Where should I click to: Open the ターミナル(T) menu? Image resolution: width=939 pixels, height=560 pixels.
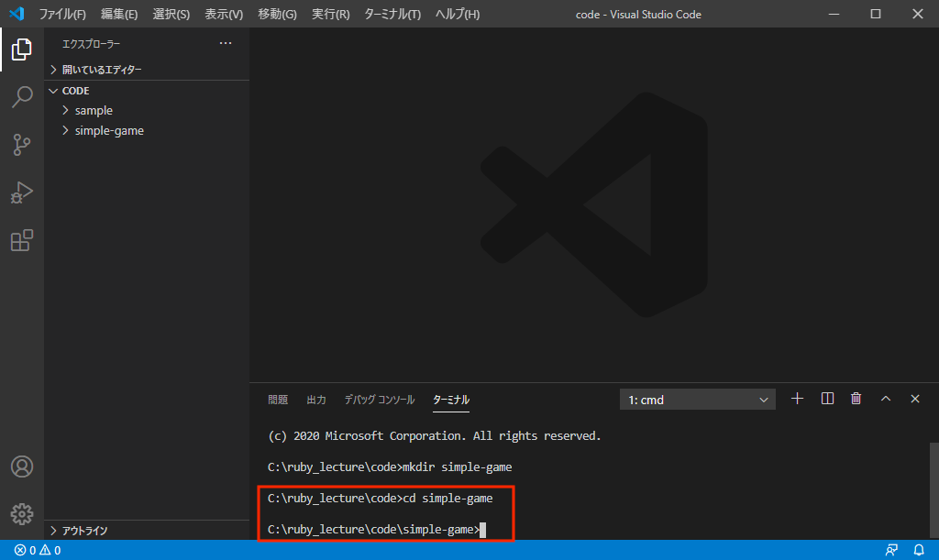(392, 15)
